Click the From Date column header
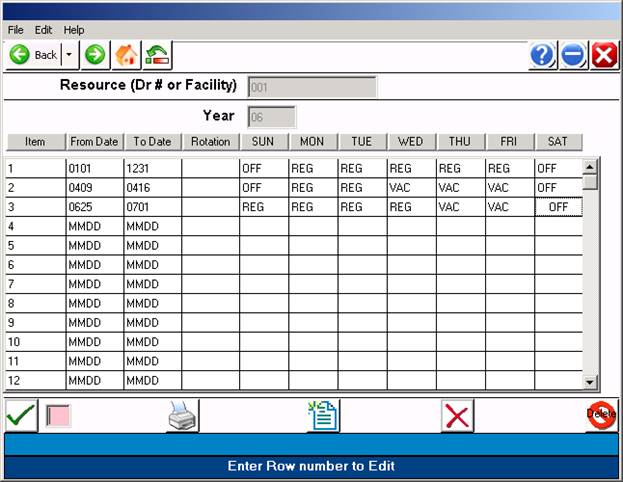Image resolution: width=623 pixels, height=482 pixels. (x=94, y=142)
